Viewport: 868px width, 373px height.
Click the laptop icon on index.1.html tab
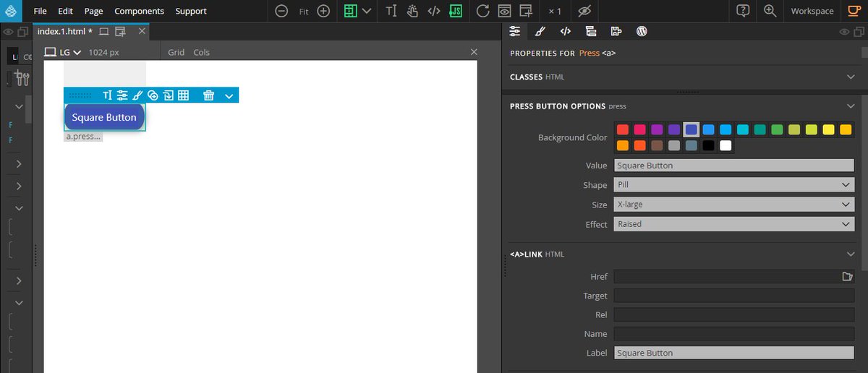(x=104, y=31)
